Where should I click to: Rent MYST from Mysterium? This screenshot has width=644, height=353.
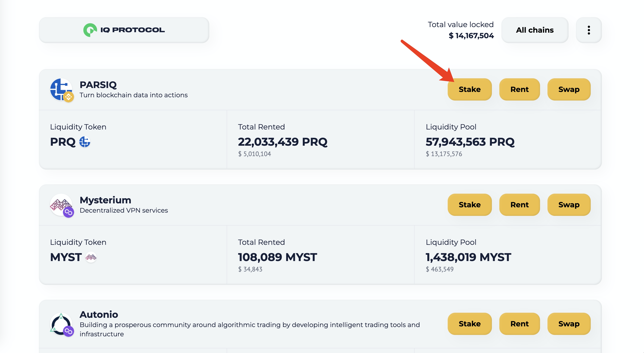(519, 205)
